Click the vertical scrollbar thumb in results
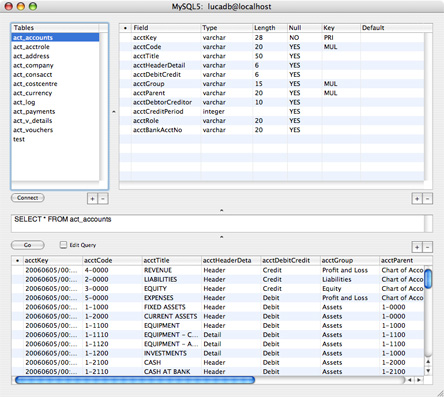 (x=428, y=279)
